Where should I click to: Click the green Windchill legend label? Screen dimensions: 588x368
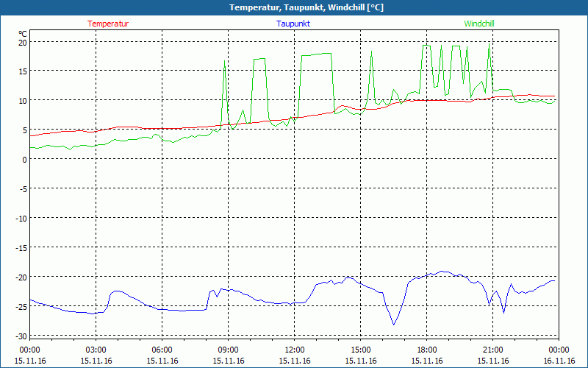[479, 24]
